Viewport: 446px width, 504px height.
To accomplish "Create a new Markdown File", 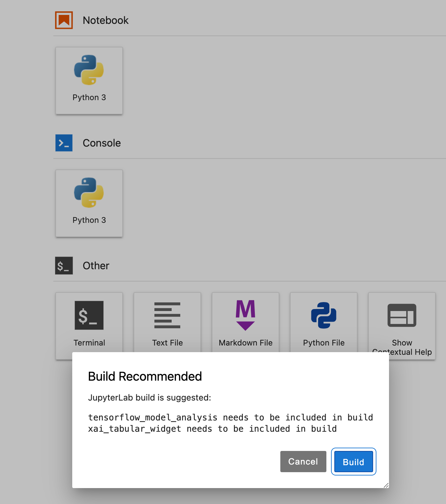I will tap(246, 322).
